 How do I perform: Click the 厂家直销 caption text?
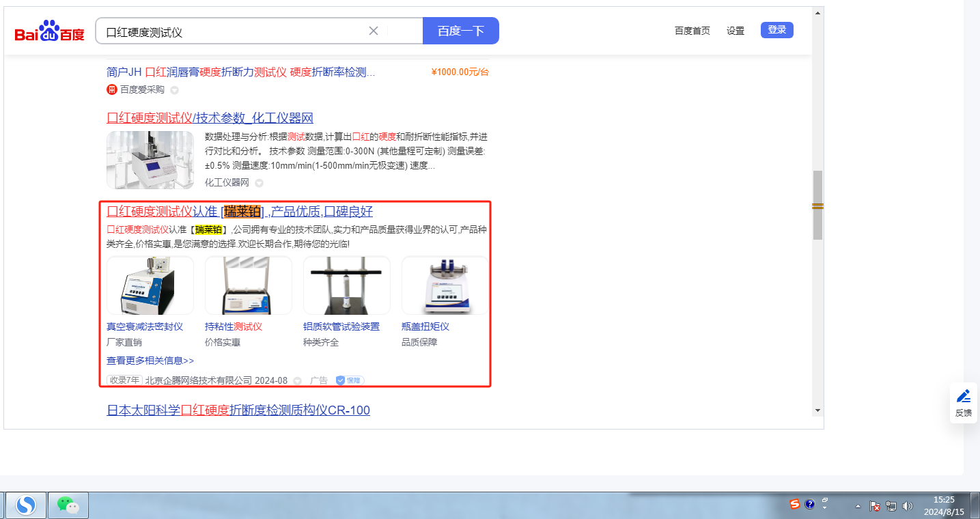click(x=124, y=342)
